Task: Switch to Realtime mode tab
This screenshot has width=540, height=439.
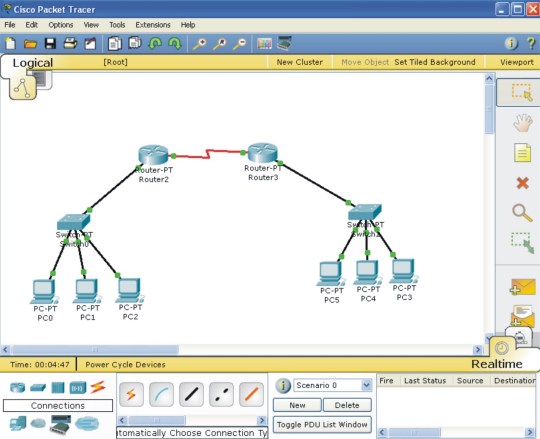Action: (x=496, y=364)
